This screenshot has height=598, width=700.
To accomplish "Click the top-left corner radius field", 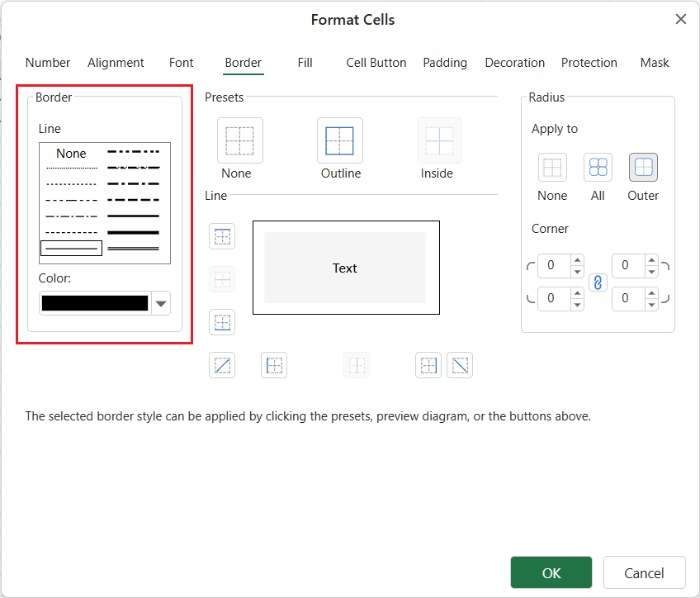I will (555, 266).
